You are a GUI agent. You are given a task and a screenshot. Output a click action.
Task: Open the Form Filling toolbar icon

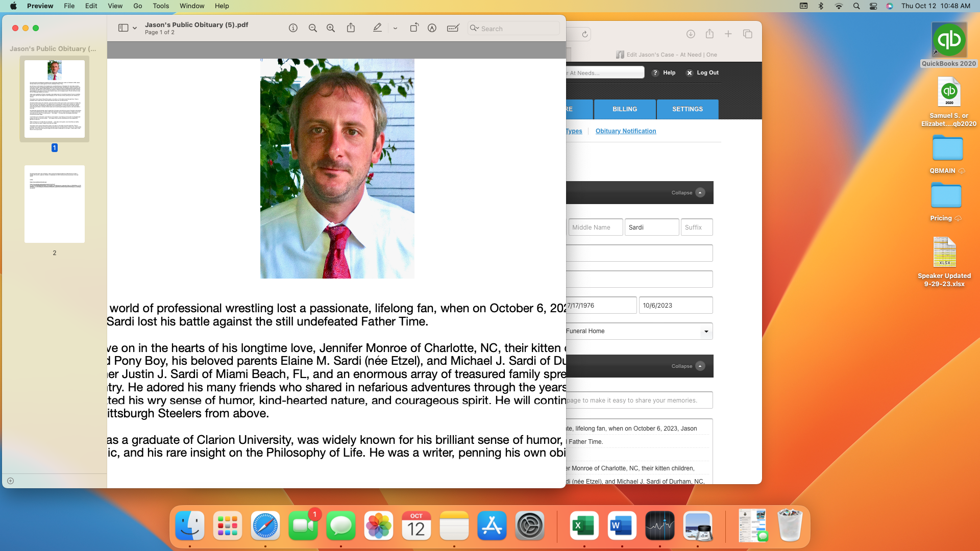tap(453, 28)
